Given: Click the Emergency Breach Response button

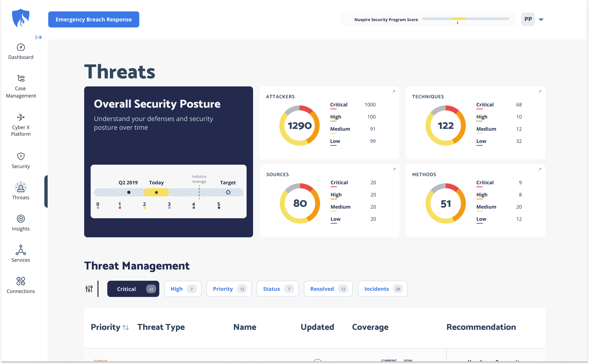Looking at the screenshot, I should (x=94, y=20).
